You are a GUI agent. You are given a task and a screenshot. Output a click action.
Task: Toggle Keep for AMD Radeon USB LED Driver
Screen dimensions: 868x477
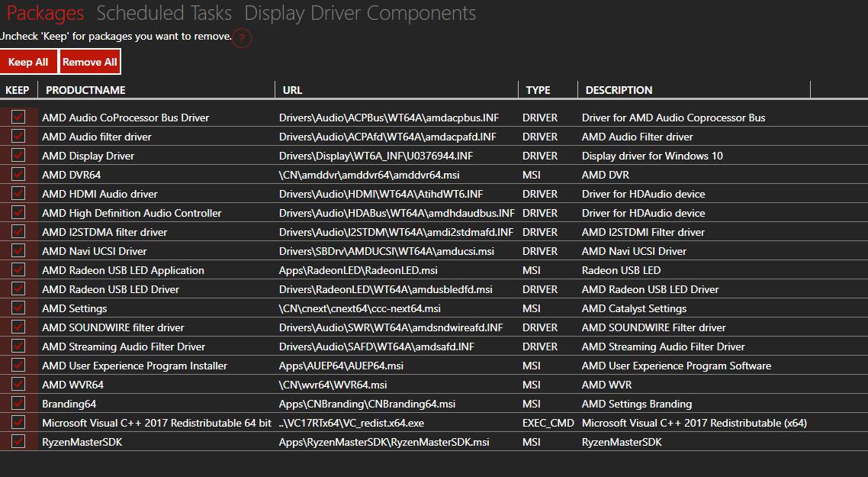(18, 288)
